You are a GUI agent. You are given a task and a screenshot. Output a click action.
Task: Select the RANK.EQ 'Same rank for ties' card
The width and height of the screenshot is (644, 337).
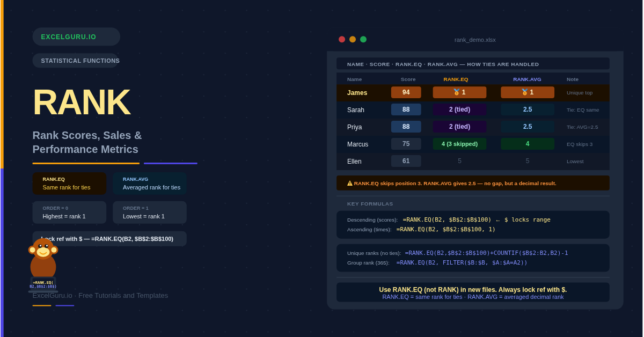[69, 184]
